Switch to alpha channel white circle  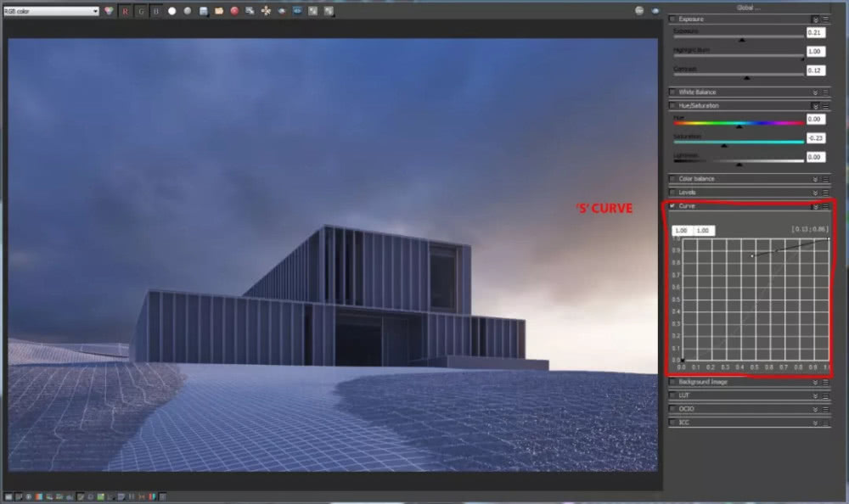pyautogui.click(x=171, y=11)
